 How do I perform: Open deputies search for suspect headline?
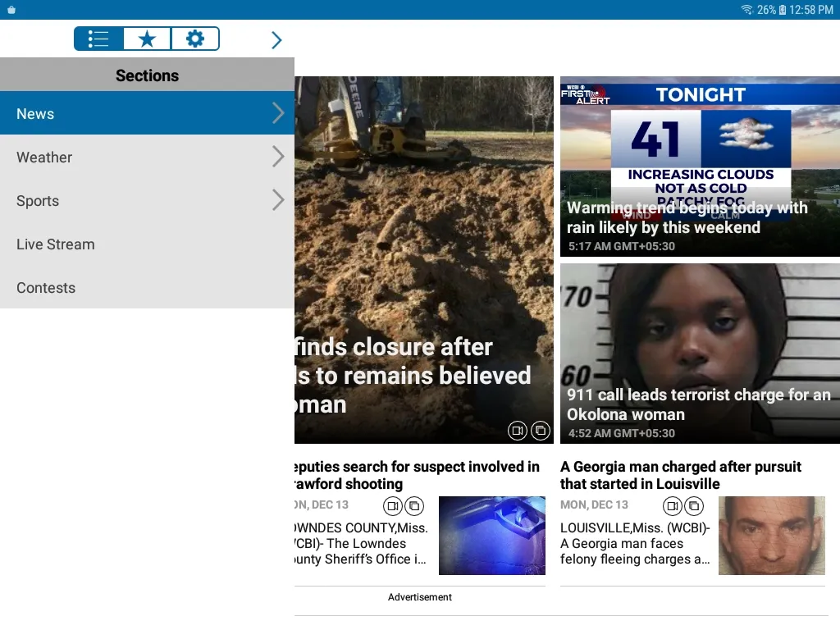(x=417, y=475)
